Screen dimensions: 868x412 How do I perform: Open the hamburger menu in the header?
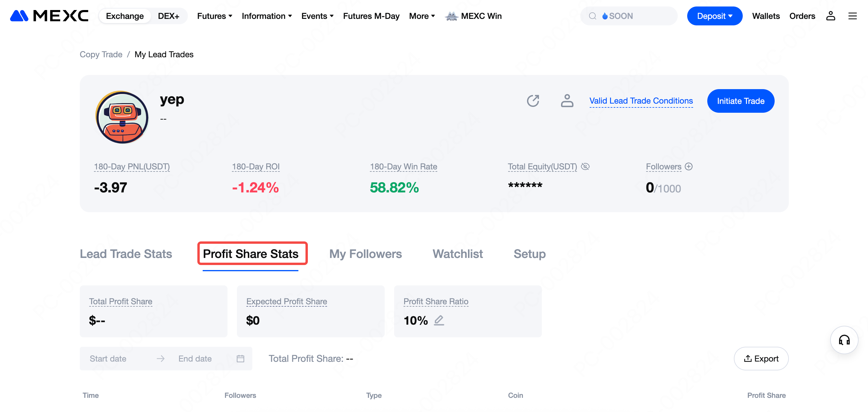point(852,16)
